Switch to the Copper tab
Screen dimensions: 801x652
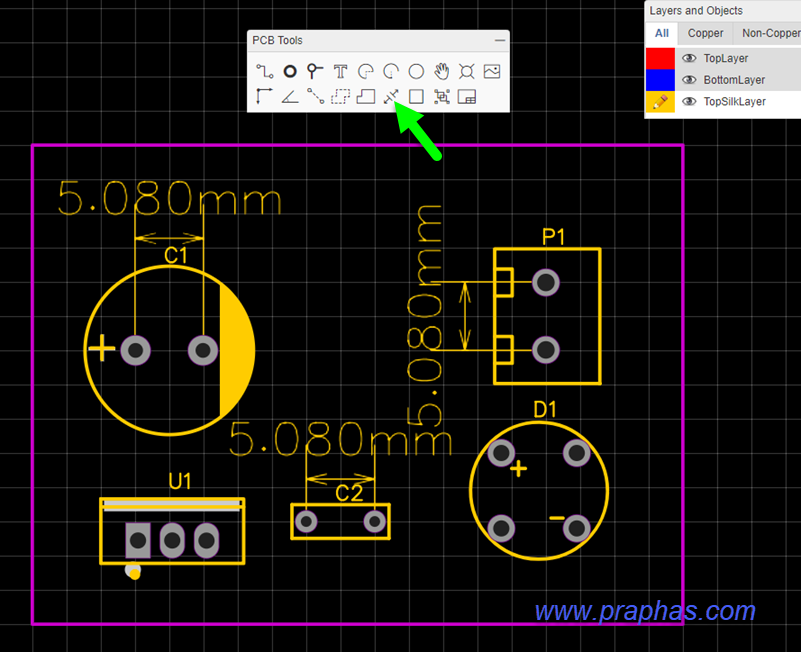point(705,33)
